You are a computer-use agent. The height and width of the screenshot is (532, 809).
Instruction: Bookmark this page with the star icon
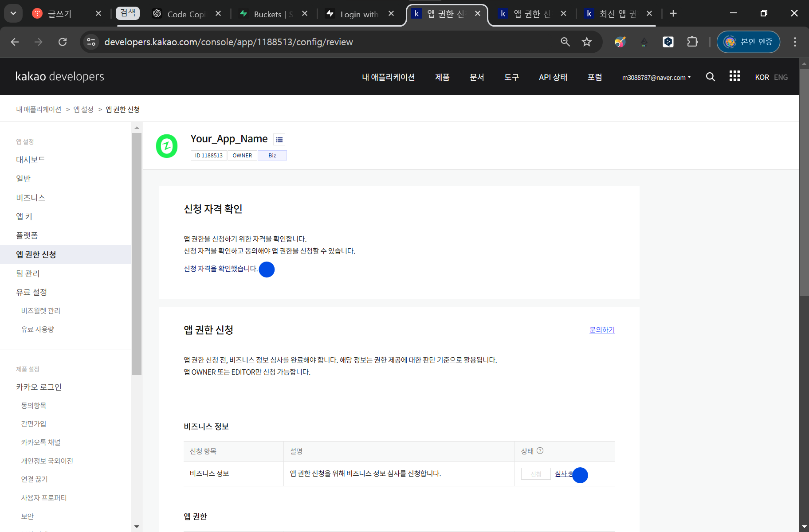[x=587, y=42]
